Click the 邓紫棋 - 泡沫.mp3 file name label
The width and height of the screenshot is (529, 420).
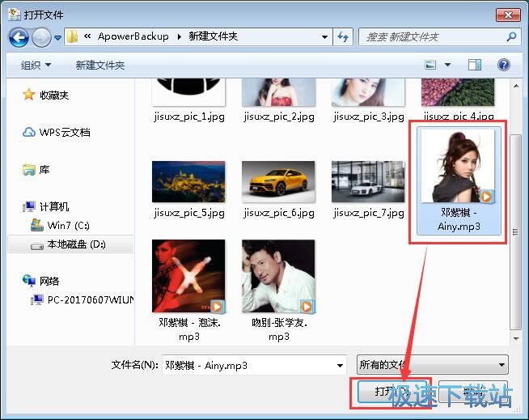coord(189,329)
